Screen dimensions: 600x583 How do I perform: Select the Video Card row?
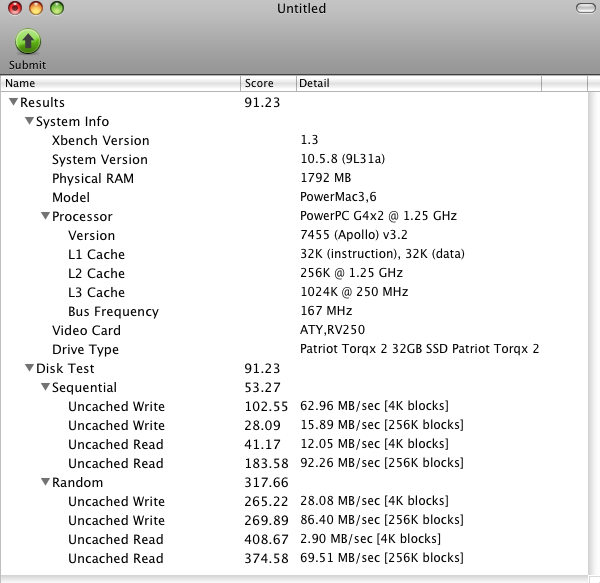(x=294, y=330)
